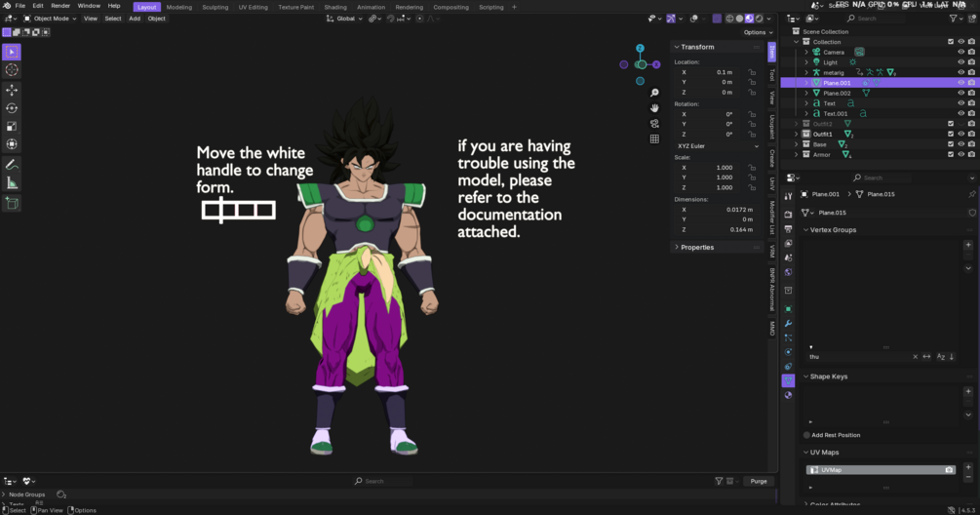This screenshot has height=515, width=980.
Task: Select the Add Cube tool
Action: [12, 203]
